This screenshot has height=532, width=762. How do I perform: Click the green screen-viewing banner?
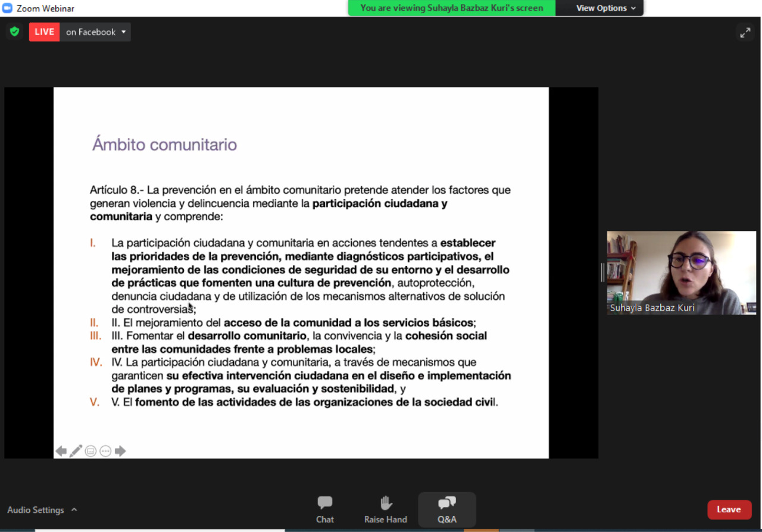pos(451,8)
